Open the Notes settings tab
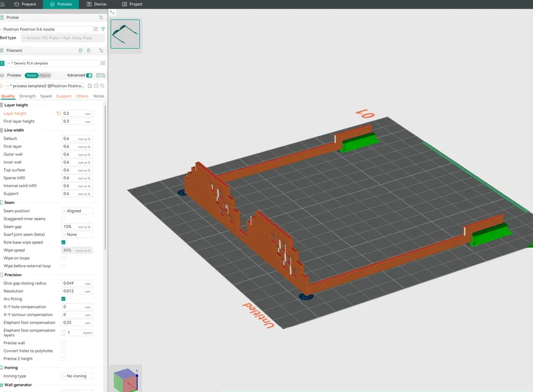533x392 pixels. click(99, 96)
